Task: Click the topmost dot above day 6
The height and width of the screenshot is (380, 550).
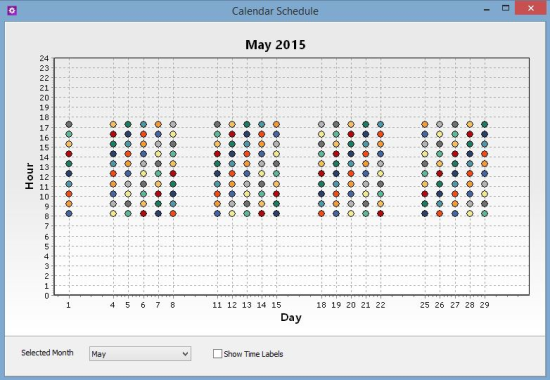Action: click(x=143, y=124)
